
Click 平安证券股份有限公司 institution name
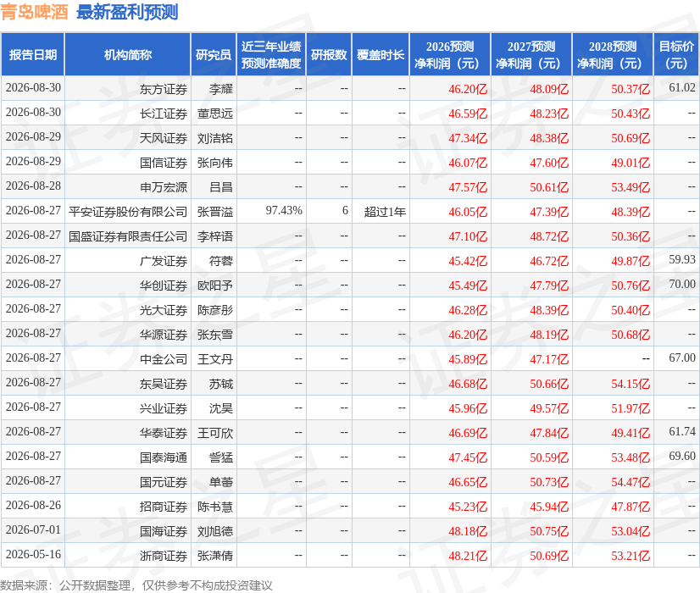(x=128, y=212)
